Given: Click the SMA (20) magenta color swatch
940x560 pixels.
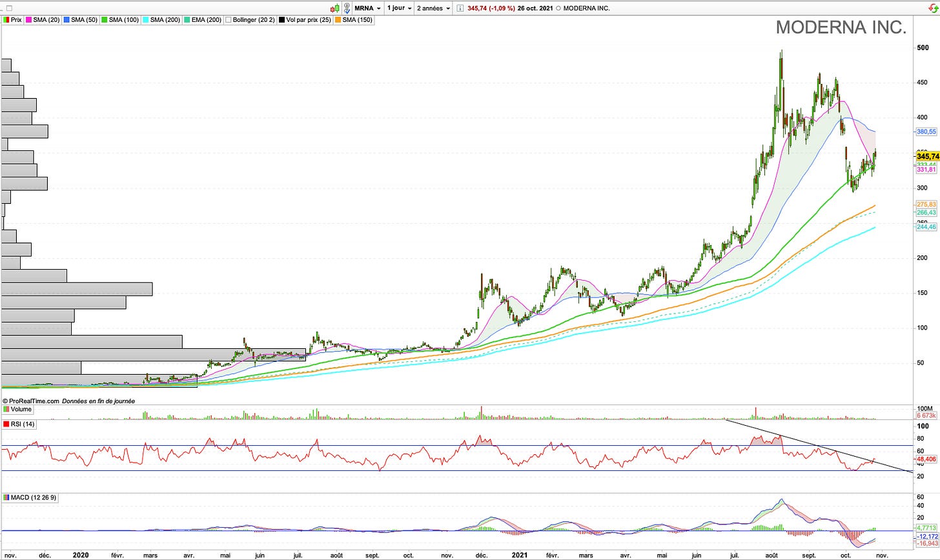Looking at the screenshot, I should (28, 20).
